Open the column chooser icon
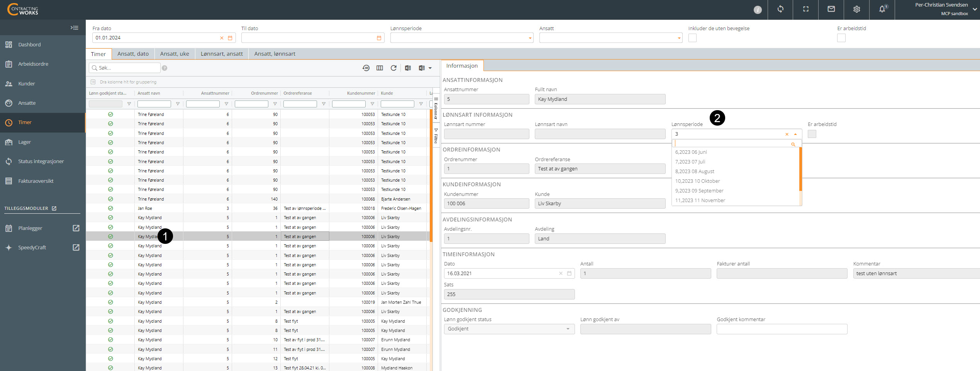The image size is (980, 371). (x=380, y=68)
